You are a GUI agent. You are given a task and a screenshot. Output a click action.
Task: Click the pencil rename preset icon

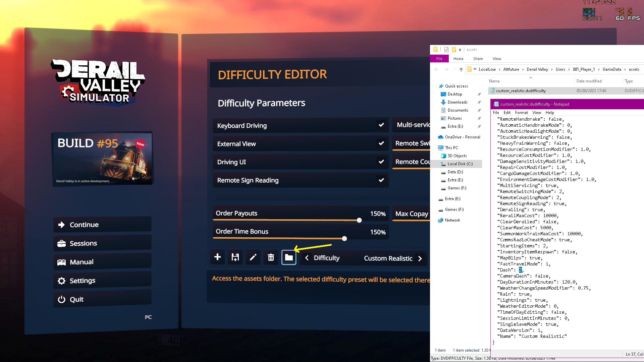pyautogui.click(x=253, y=257)
